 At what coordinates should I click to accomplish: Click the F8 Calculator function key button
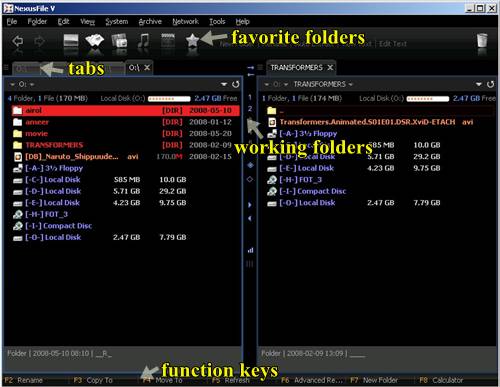point(441,380)
